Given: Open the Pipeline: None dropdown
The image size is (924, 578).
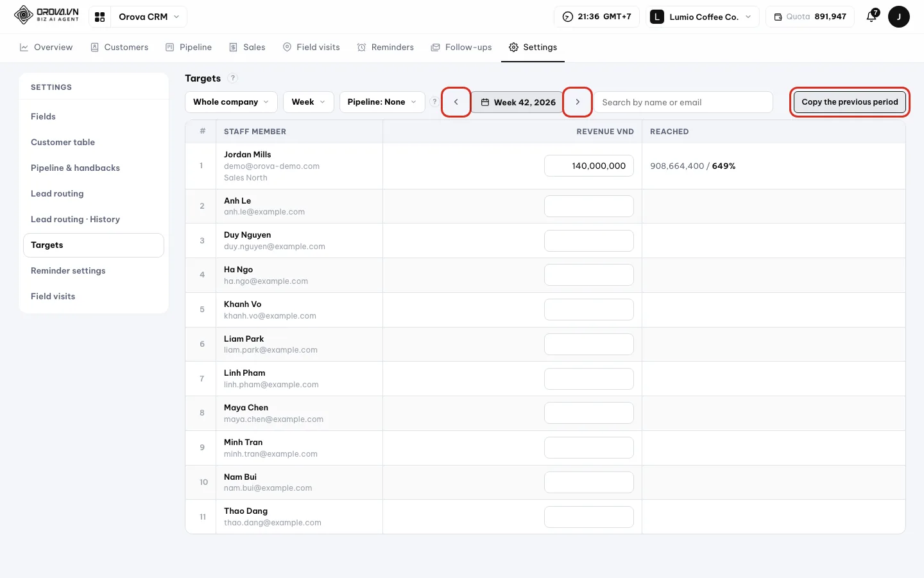Looking at the screenshot, I should coord(382,102).
